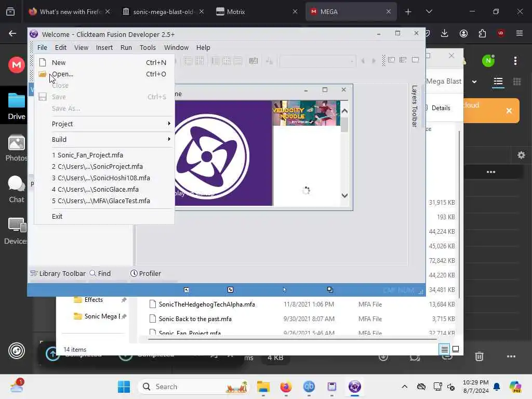Screen dimensions: 532x399
Task: Expand the Mega Blast folder dropdown
Action: 474,82
